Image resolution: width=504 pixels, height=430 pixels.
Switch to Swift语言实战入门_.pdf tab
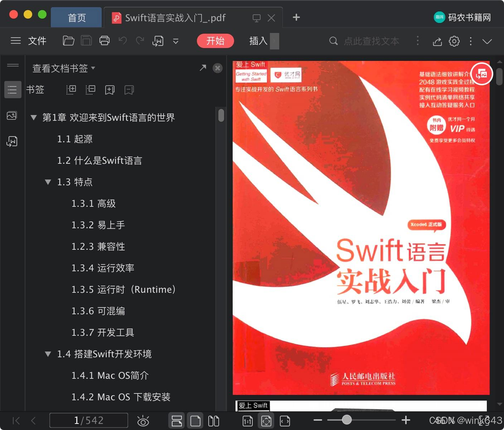coord(175,18)
